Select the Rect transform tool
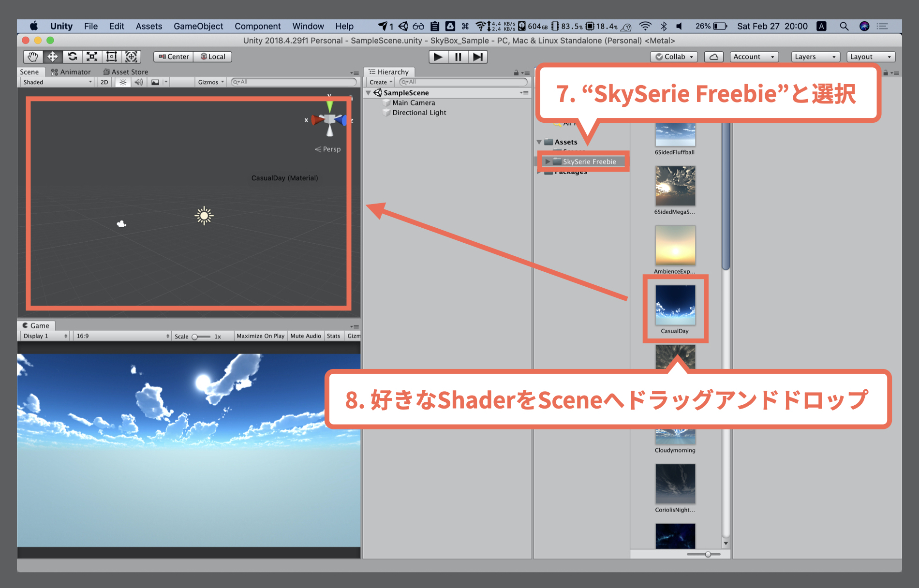The height and width of the screenshot is (588, 919). tap(112, 57)
